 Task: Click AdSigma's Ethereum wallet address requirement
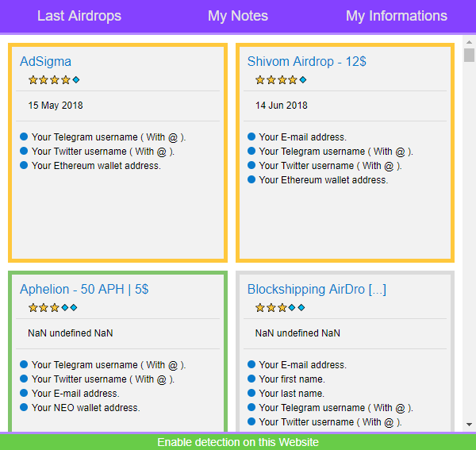[x=90, y=166]
